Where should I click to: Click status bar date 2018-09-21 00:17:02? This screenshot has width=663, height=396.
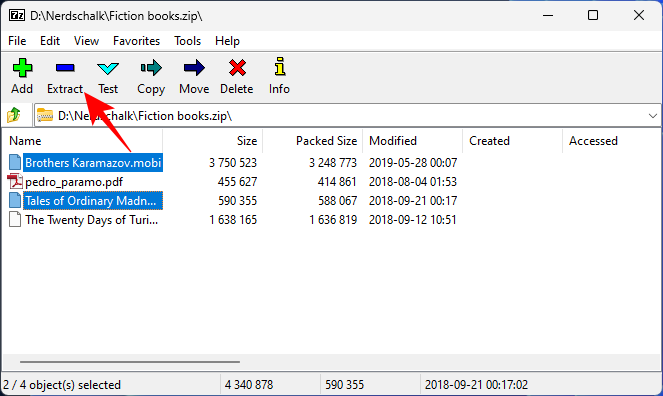pyautogui.click(x=477, y=385)
